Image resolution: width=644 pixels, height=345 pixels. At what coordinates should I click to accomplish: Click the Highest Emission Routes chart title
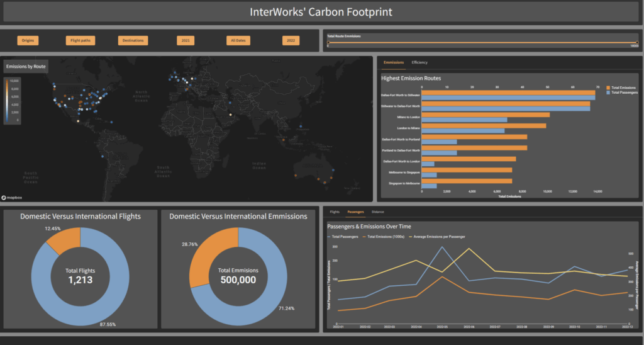[x=411, y=78]
